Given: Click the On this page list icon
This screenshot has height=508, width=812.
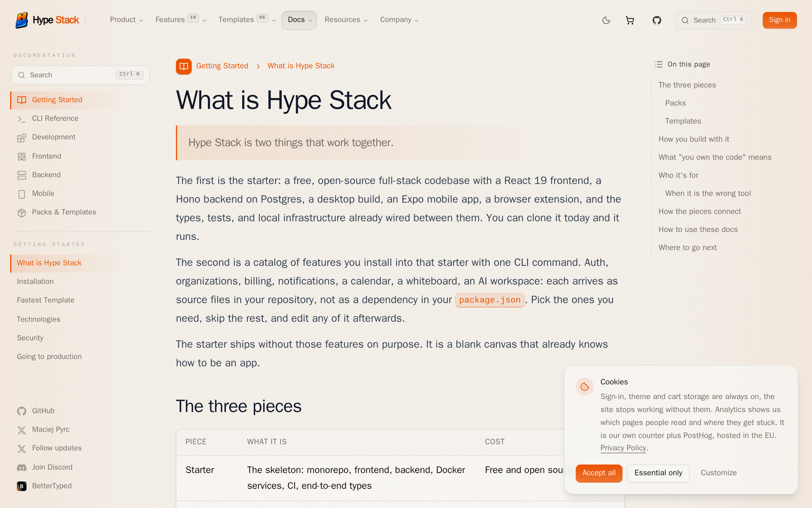Looking at the screenshot, I should coord(659,64).
